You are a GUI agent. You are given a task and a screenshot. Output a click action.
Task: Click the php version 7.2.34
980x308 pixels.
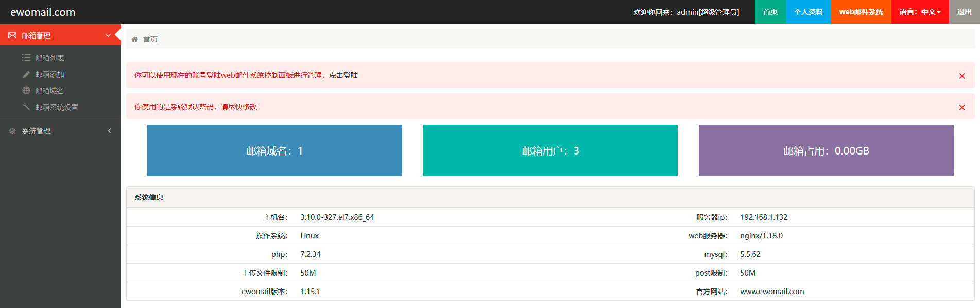pyautogui.click(x=311, y=254)
